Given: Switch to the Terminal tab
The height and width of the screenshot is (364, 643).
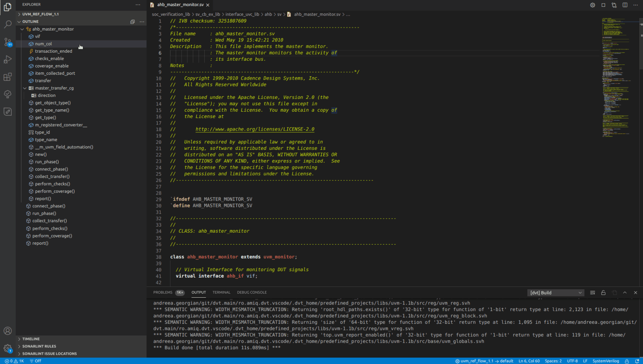Looking at the screenshot, I should click(221, 292).
